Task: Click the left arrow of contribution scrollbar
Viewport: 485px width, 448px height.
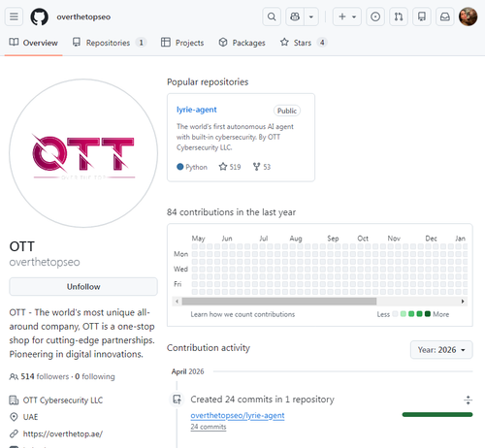Action: point(177,302)
